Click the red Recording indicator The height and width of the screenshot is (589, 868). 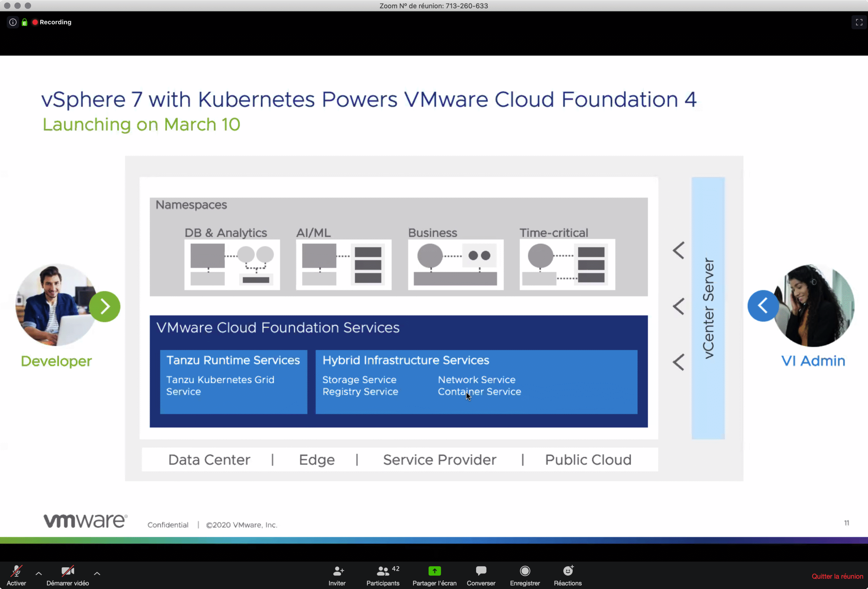click(52, 22)
